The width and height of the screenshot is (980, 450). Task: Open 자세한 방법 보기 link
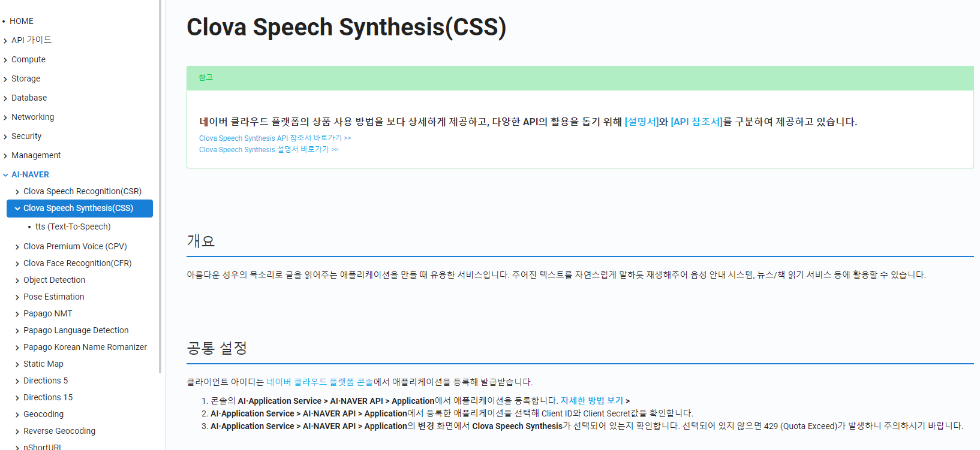tap(592, 400)
